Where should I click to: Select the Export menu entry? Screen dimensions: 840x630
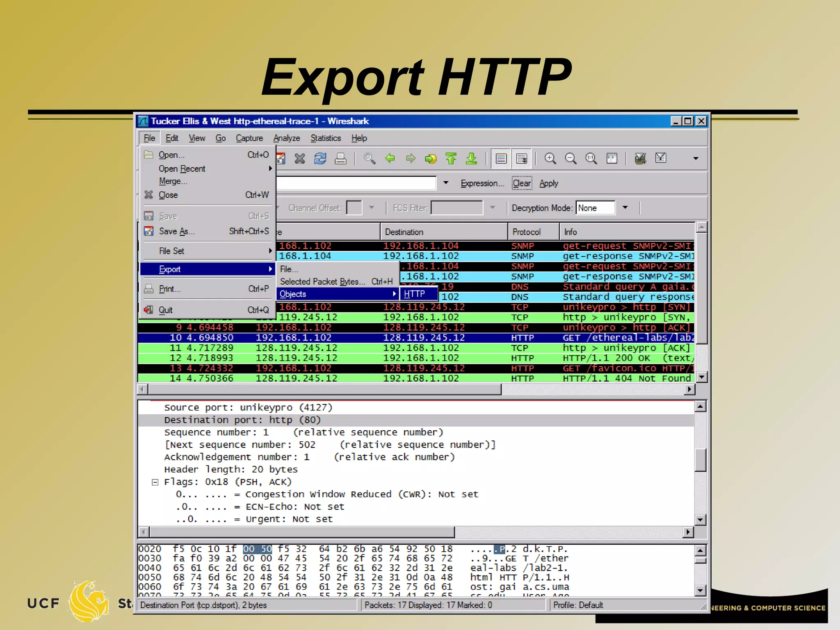[x=207, y=269]
